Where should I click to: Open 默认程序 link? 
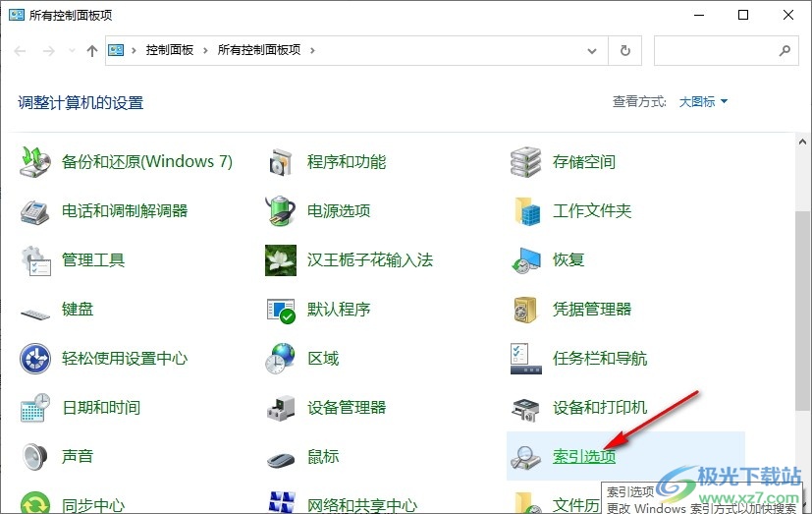coord(339,310)
